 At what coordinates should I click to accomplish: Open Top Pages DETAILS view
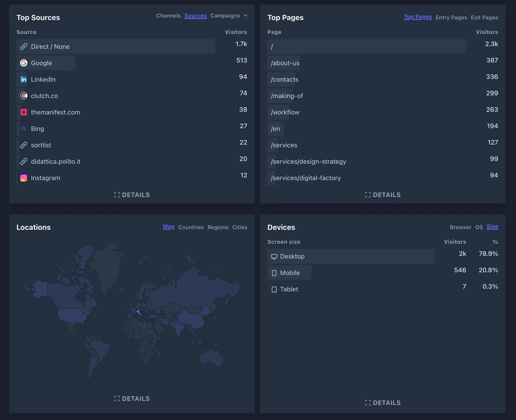pos(383,195)
